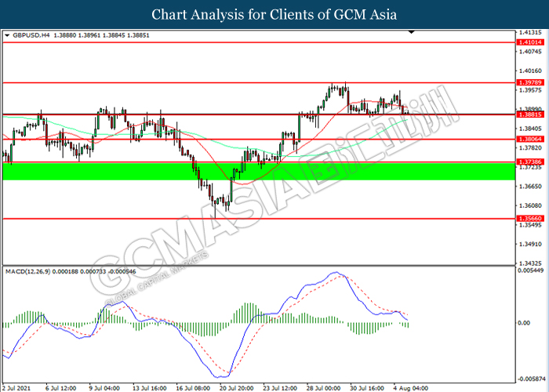Click the 1.36080 price scale value

point(530,205)
